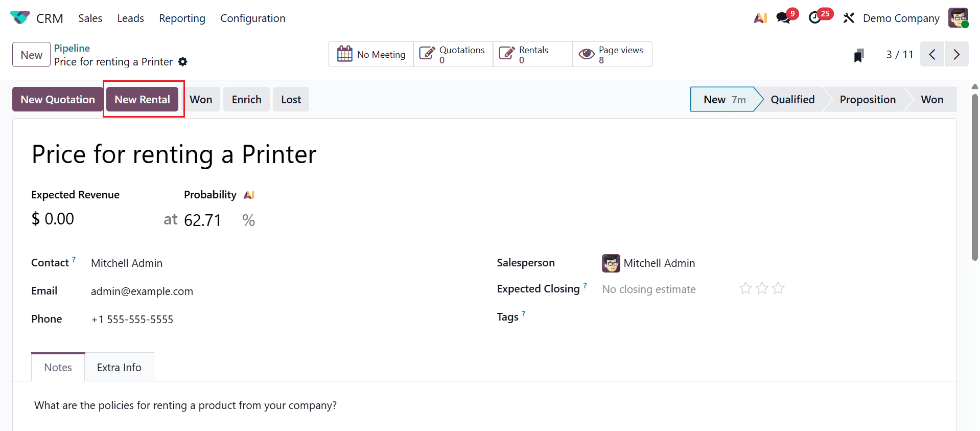Switch to the Extra Info tab
Screen dimensions: 980x431
[119, 367]
